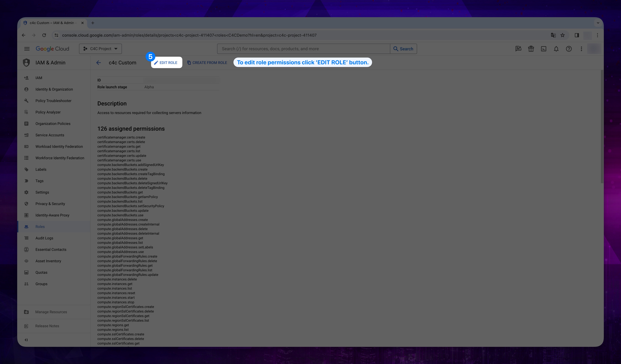
Task: Click the IAM add-person icon
Action: pyautogui.click(x=26, y=78)
